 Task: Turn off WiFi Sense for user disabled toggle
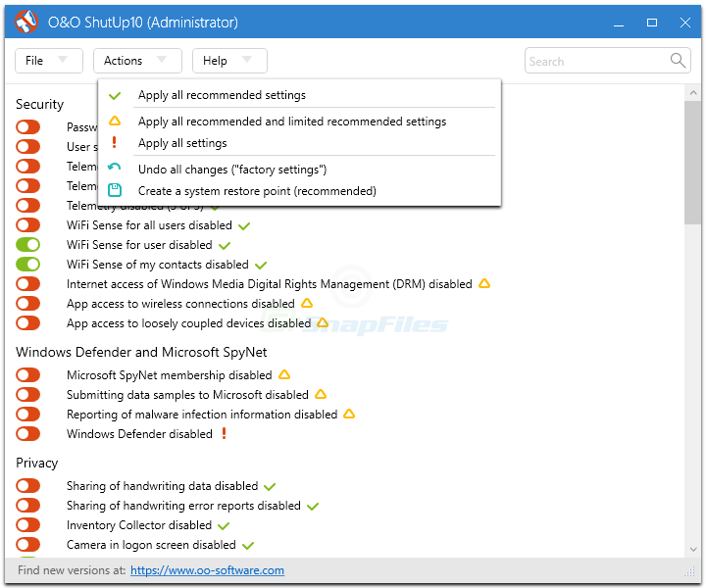pos(27,245)
